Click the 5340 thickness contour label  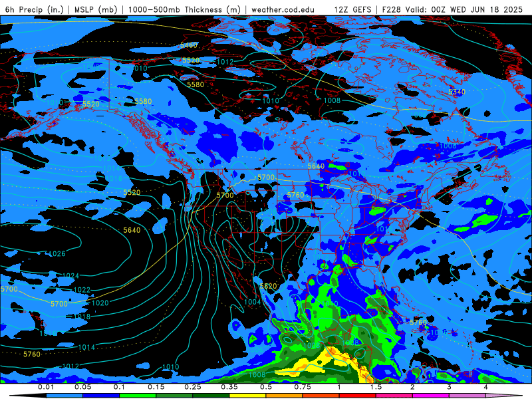[x=457, y=92]
